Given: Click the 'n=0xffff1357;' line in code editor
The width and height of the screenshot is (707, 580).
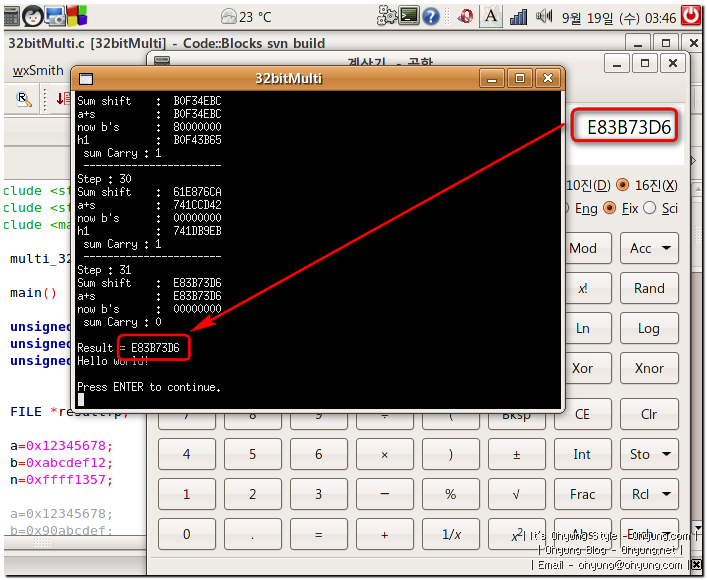Looking at the screenshot, I should [61, 479].
